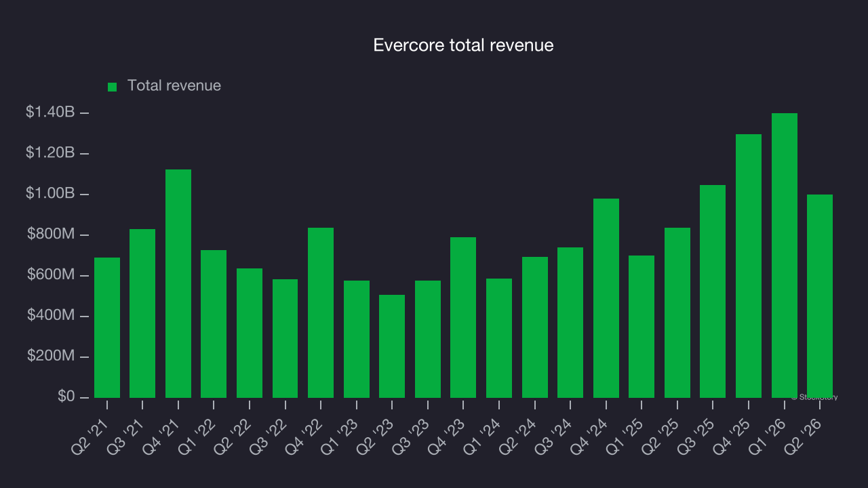Select the Q3 '25 revenue bar
Image resolution: width=868 pixels, height=488 pixels.
[x=713, y=291]
